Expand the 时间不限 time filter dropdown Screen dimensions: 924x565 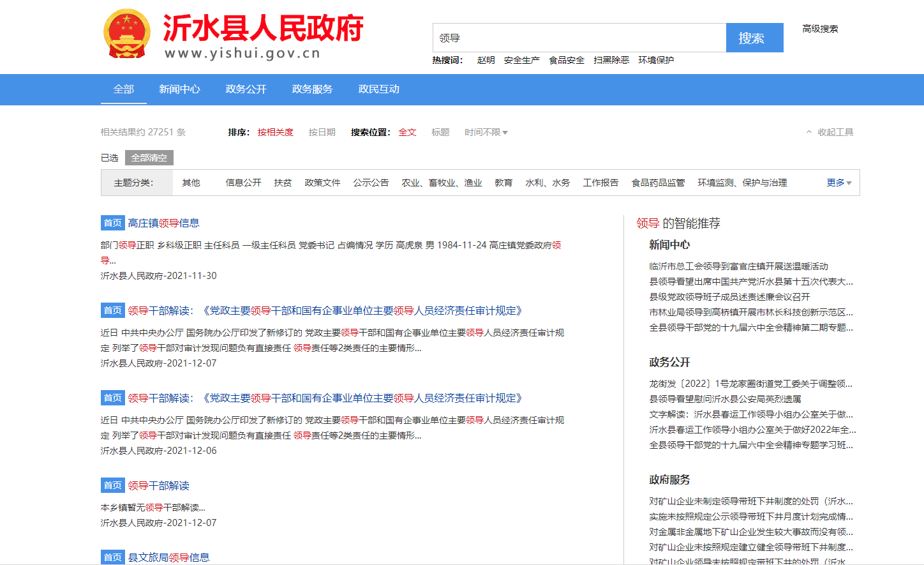pyautogui.click(x=486, y=132)
